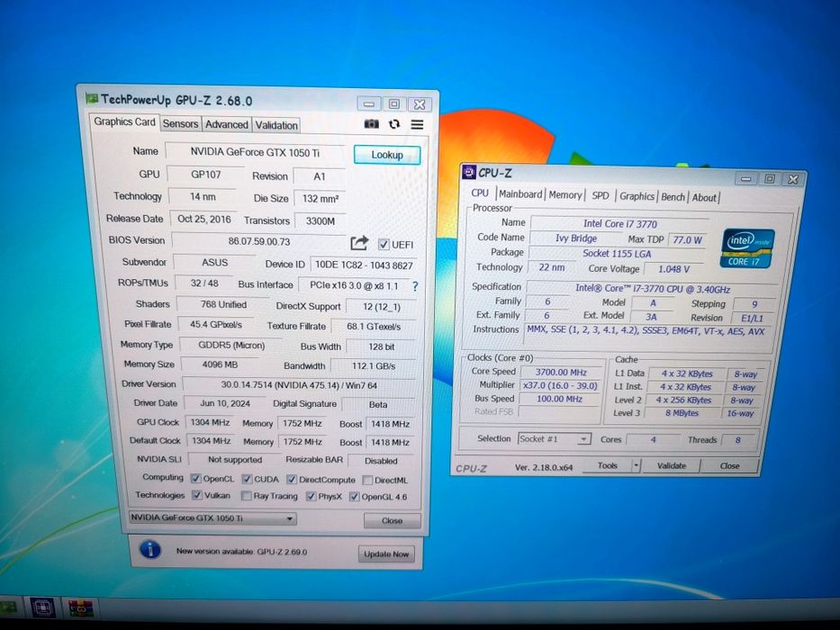Click the Intel Core i7 logo in CPU-Z
Image resolution: width=840 pixels, height=630 pixels.
tap(748, 248)
